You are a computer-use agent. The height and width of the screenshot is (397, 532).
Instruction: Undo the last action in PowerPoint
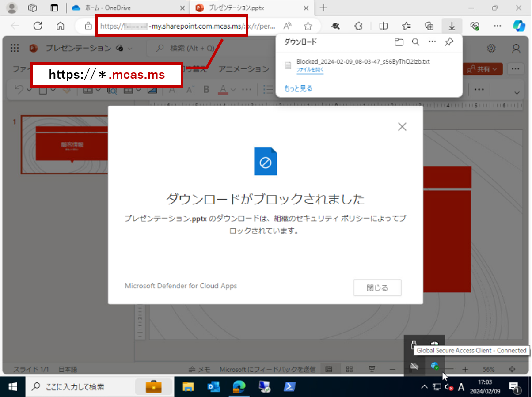pos(19,90)
